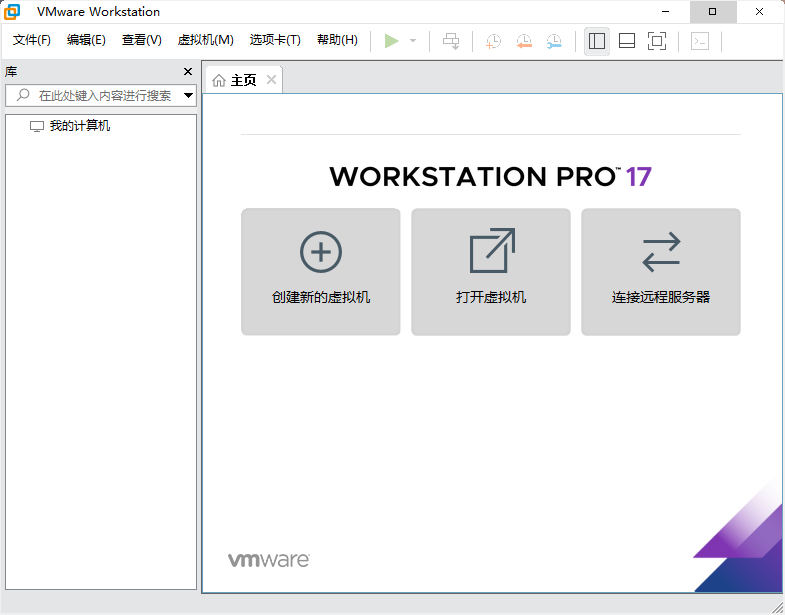785x615 pixels.
Task: Click the library search input field
Action: (x=101, y=95)
